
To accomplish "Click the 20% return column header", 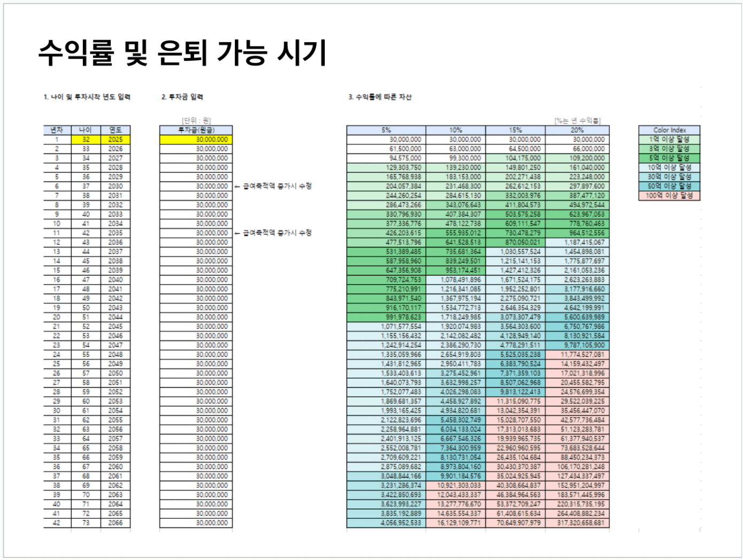I will click(577, 130).
